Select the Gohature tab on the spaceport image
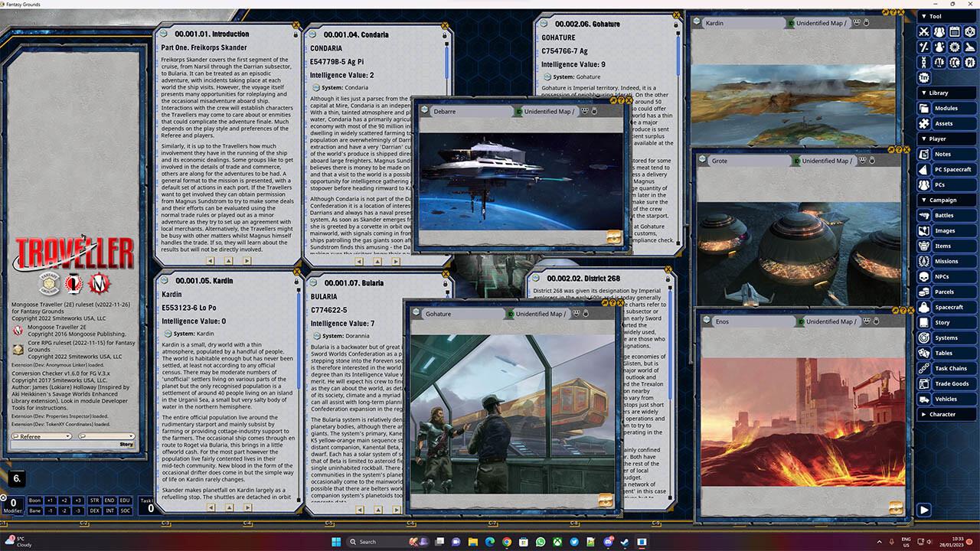 click(x=440, y=314)
